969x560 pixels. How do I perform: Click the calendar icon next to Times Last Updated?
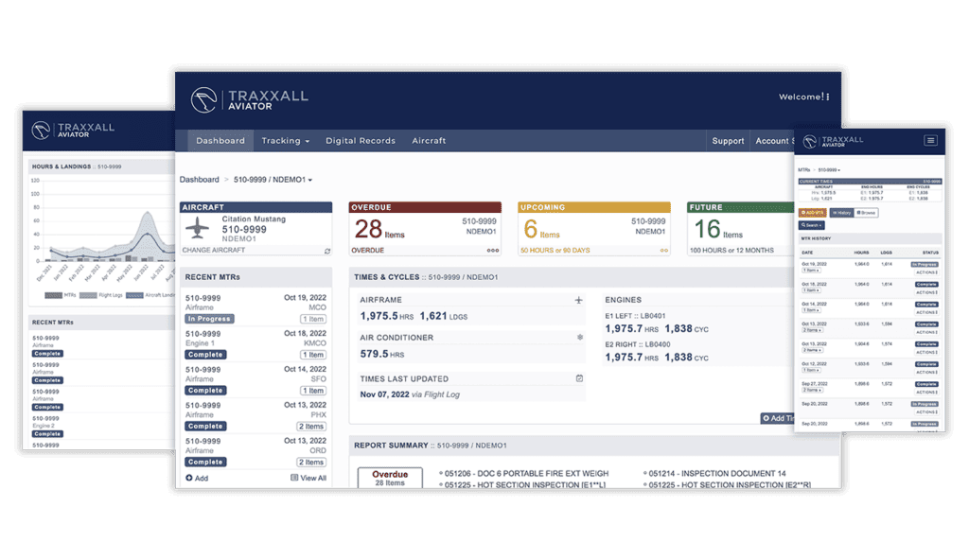tap(580, 377)
